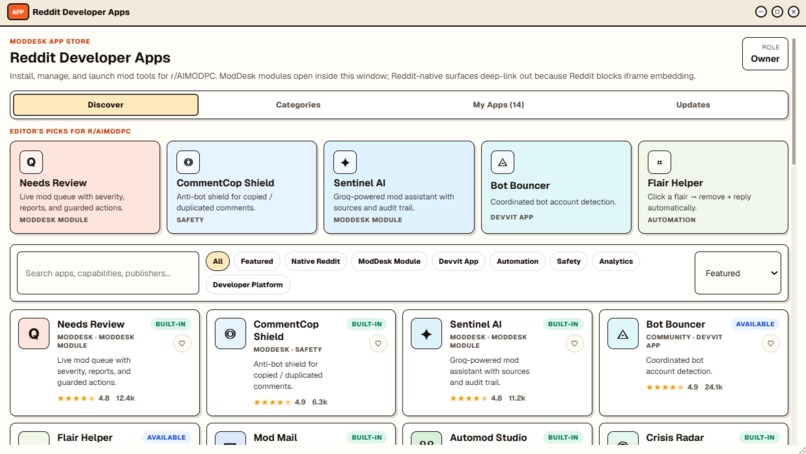Minimize the Reddit Developer Apps window
Viewport: 806px width, 454px height.
click(761, 11)
